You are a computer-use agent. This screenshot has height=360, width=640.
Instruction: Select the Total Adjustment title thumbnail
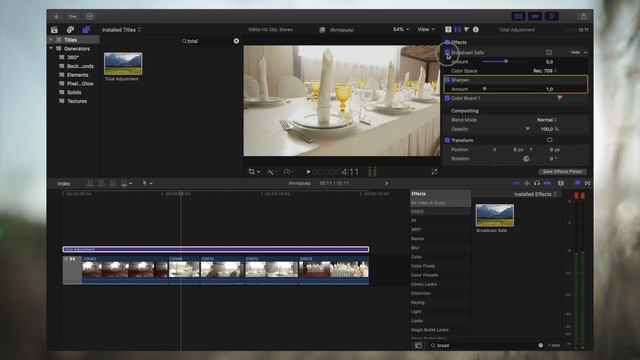[123, 64]
